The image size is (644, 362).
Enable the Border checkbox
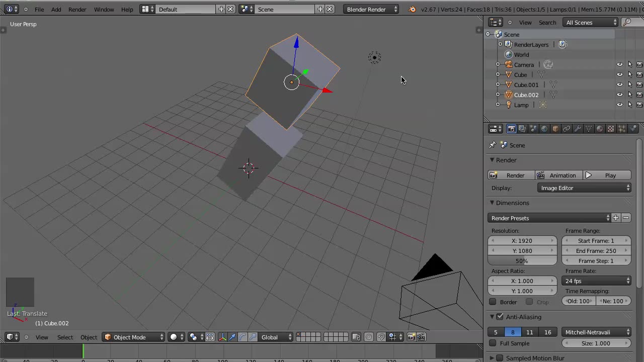click(493, 302)
